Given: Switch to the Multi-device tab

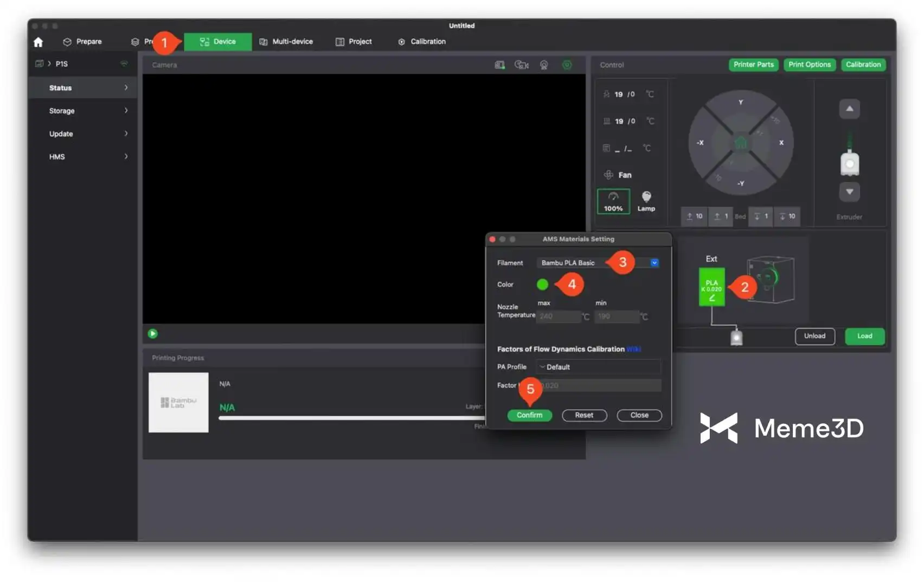Looking at the screenshot, I should (x=286, y=42).
